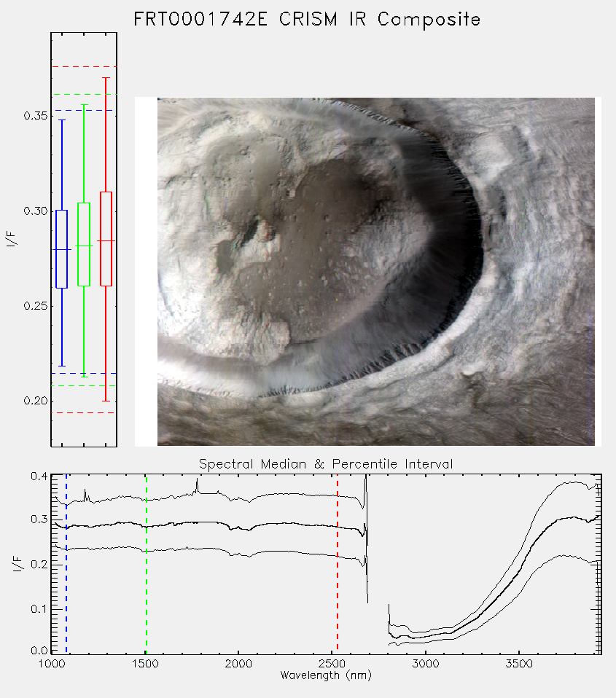
Task: Click the red dashed wavelength marker near 2500
Action: click(338, 563)
